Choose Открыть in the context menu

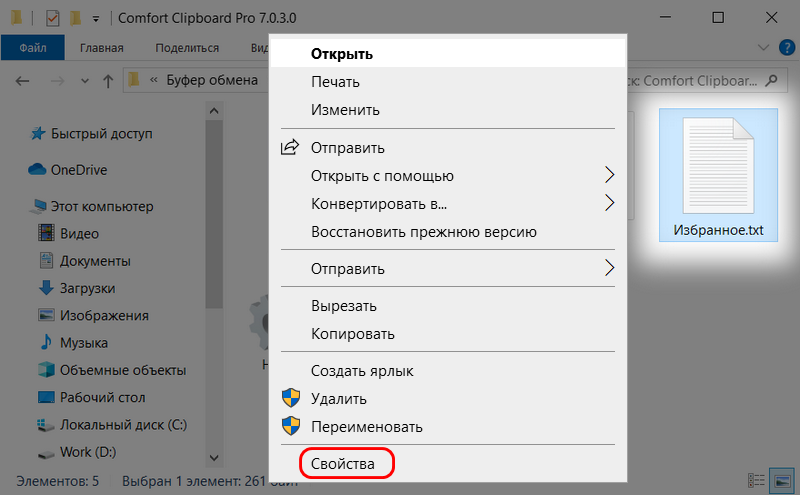click(x=342, y=54)
